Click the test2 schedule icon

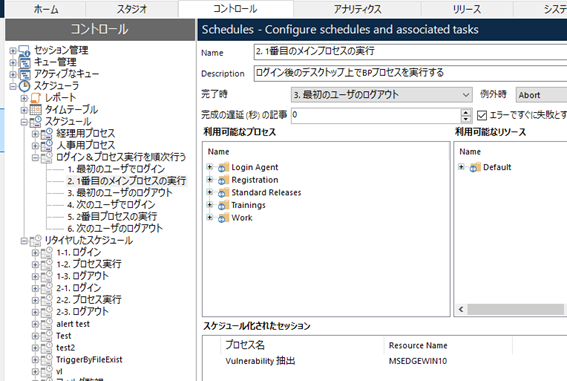tap(47, 348)
